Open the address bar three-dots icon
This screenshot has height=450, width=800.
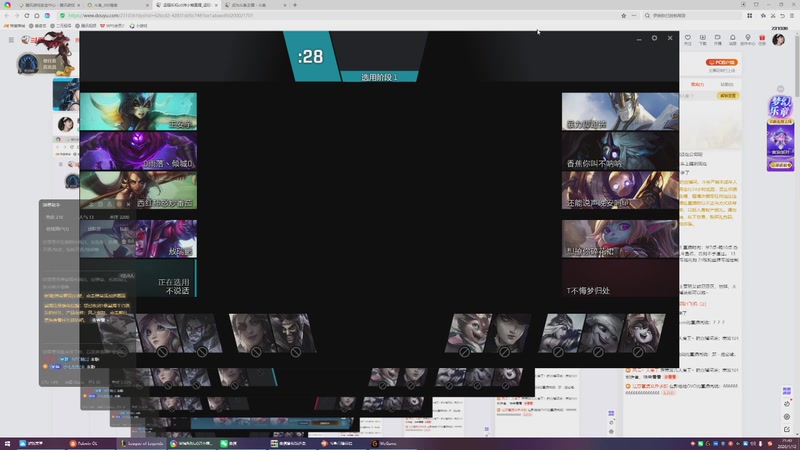[634, 16]
